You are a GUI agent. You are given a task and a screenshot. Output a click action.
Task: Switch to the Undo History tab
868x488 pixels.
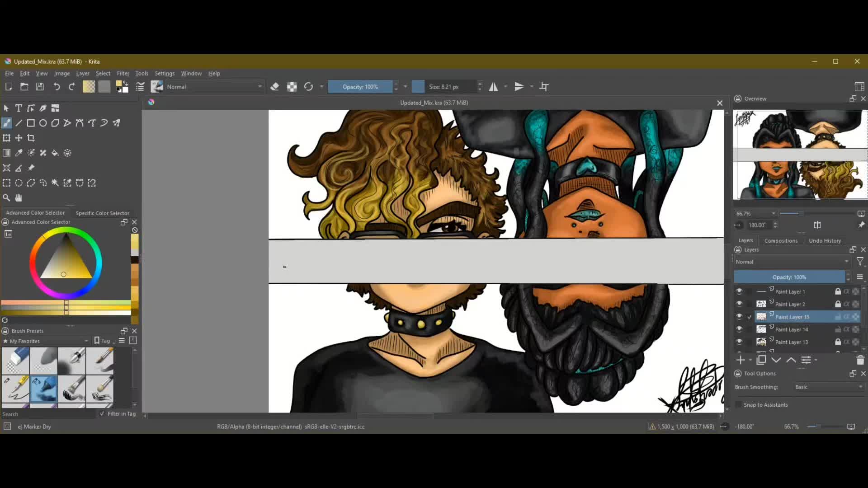point(825,241)
